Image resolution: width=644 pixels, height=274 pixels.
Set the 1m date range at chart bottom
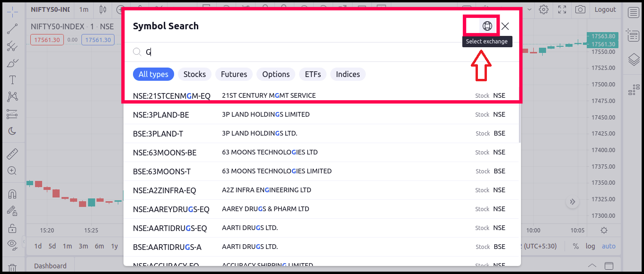[x=68, y=246]
